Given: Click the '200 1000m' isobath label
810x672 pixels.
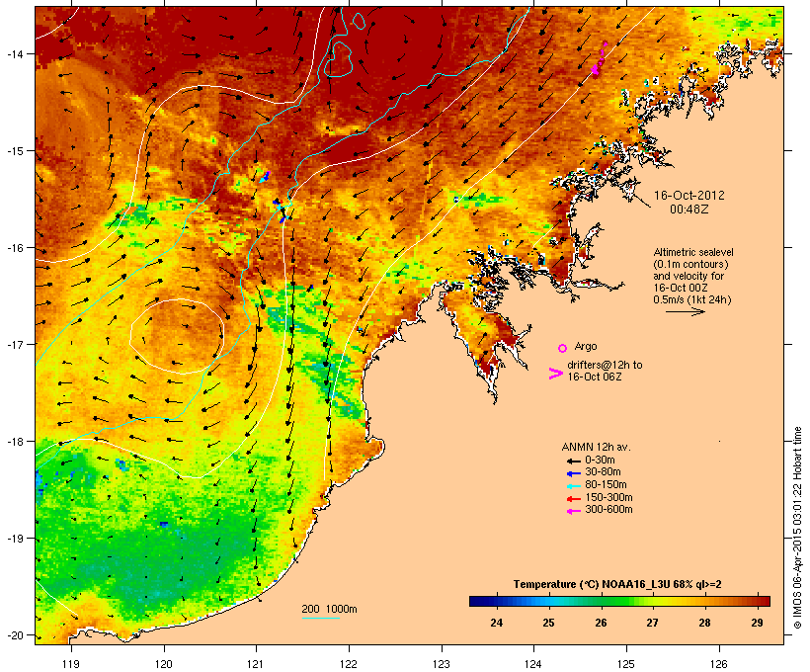Looking at the screenshot, I should point(329,609).
